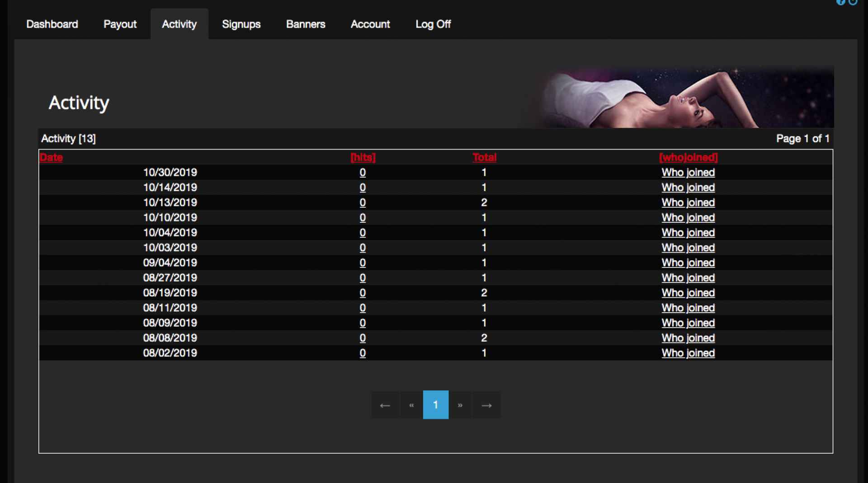Jump to first page double chevron

point(411,405)
